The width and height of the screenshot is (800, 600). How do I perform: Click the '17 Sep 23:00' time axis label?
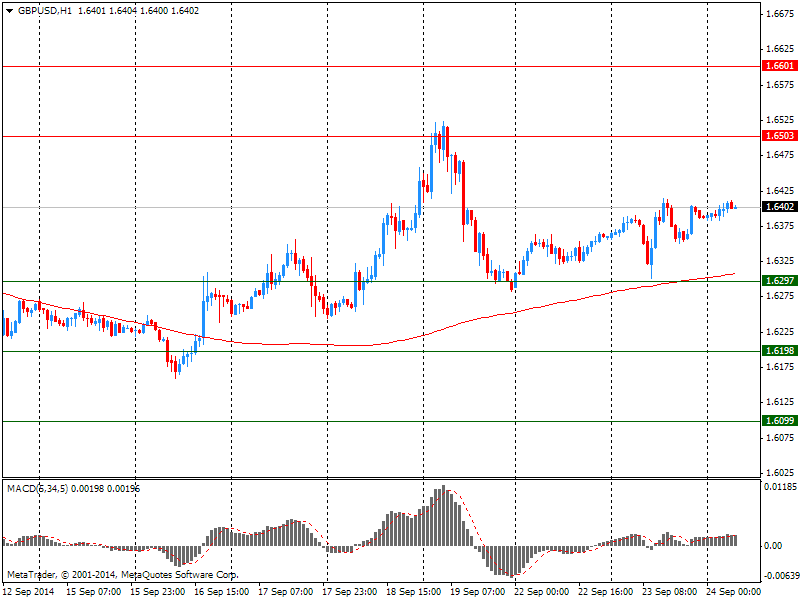349,592
